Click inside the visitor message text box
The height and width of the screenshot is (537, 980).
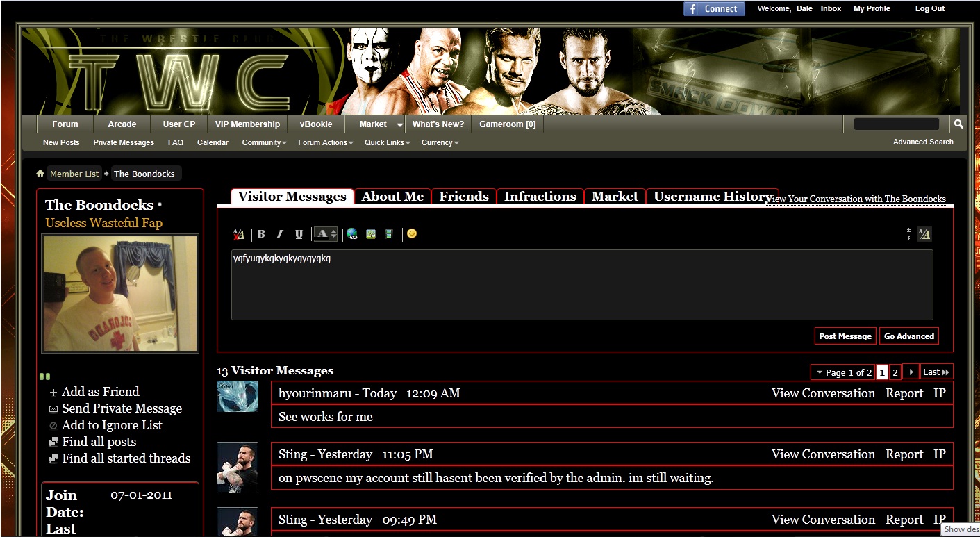point(581,285)
